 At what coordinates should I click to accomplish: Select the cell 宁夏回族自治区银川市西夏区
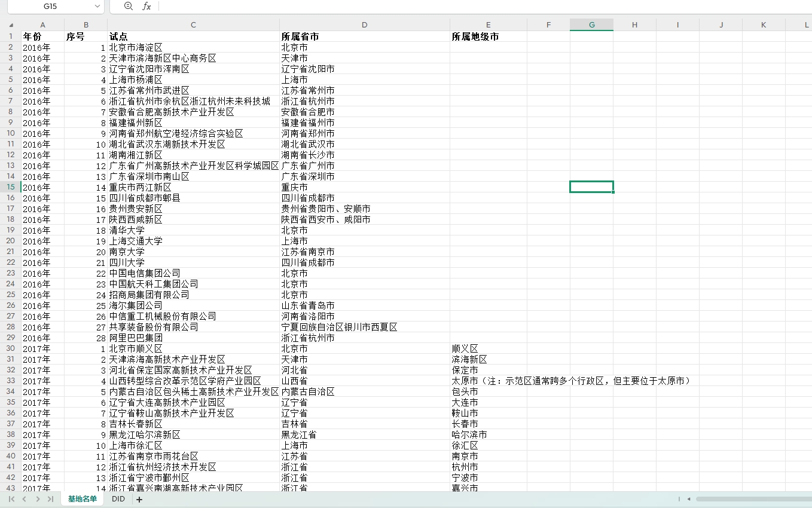click(365, 327)
